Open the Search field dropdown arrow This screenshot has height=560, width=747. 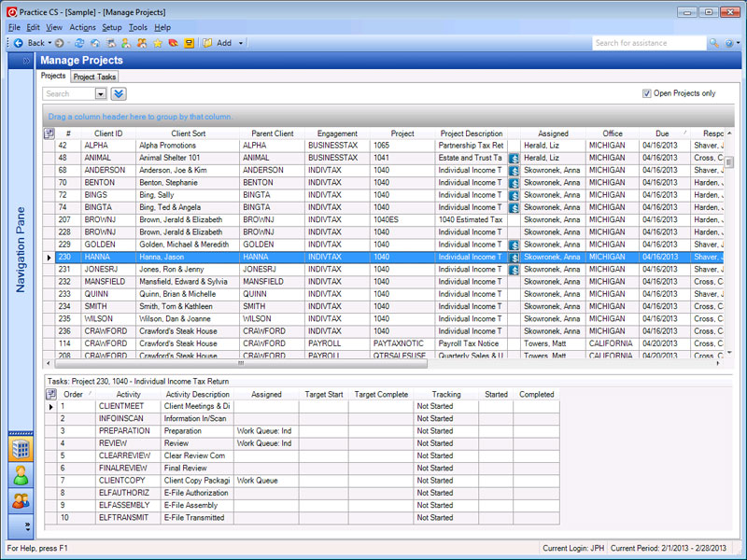coord(101,93)
